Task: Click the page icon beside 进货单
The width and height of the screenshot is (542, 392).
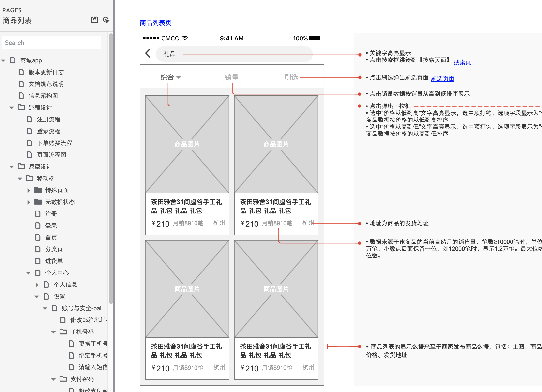Action: (38, 261)
